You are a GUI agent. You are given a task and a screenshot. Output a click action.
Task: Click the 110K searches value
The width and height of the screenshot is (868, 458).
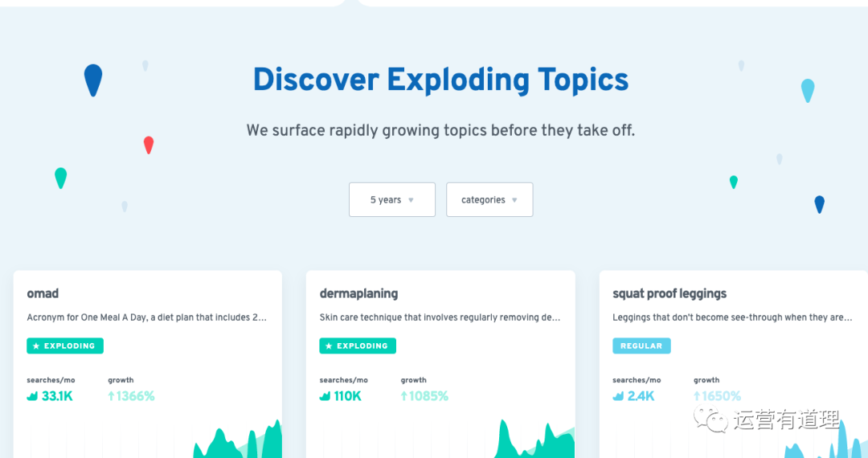[x=348, y=396]
